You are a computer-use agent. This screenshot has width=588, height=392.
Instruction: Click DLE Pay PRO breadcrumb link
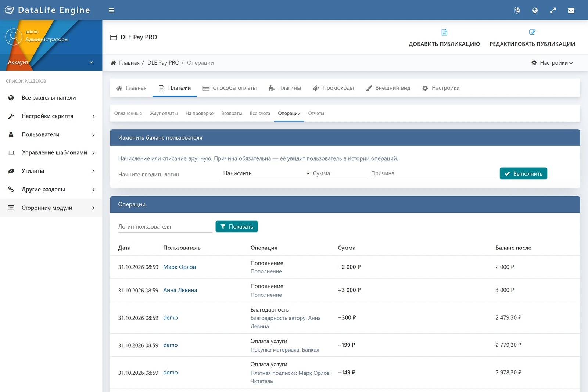[163, 63]
